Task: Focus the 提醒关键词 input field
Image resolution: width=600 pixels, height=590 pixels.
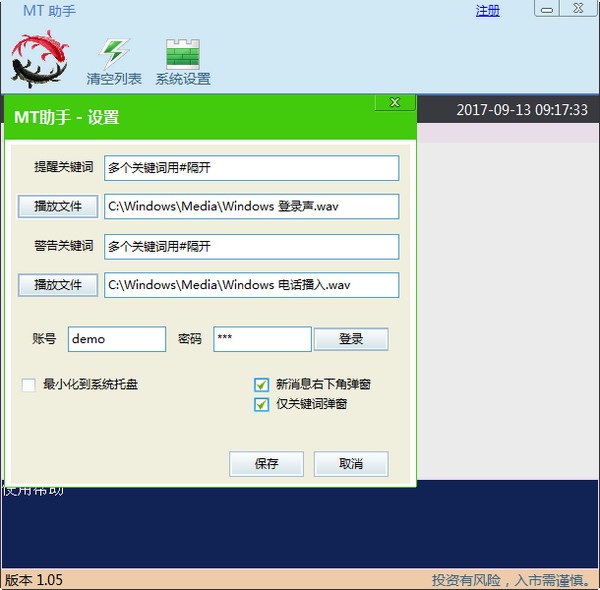Action: [x=251, y=168]
